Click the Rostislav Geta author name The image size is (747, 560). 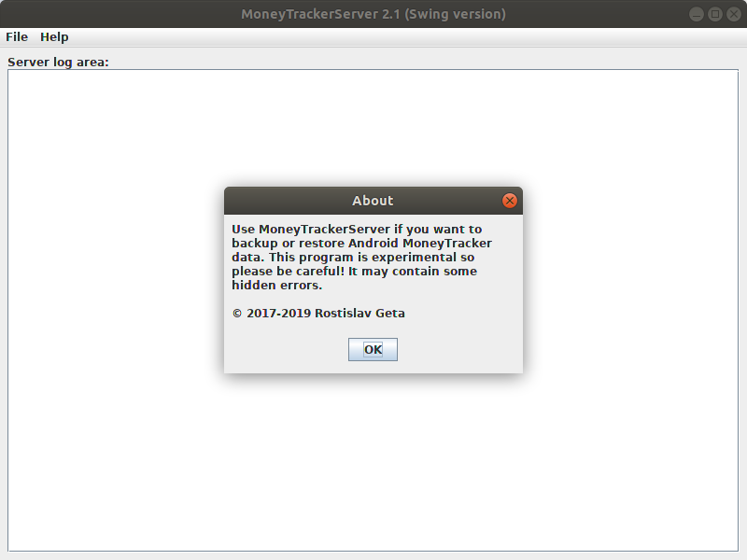359,314
